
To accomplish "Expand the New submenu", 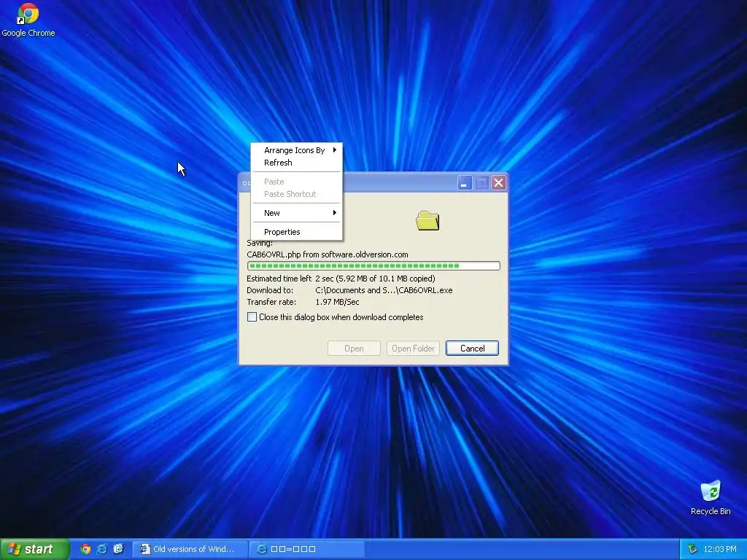I will (x=297, y=213).
